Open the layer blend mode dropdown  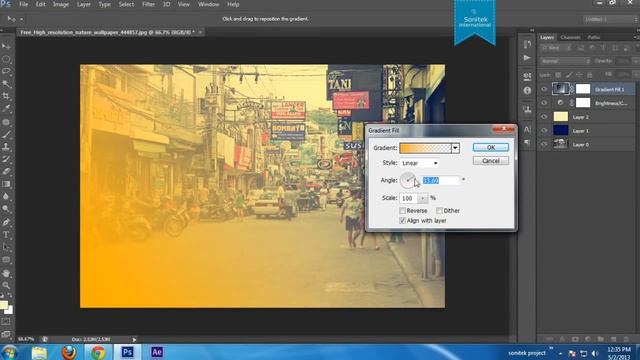(x=565, y=61)
